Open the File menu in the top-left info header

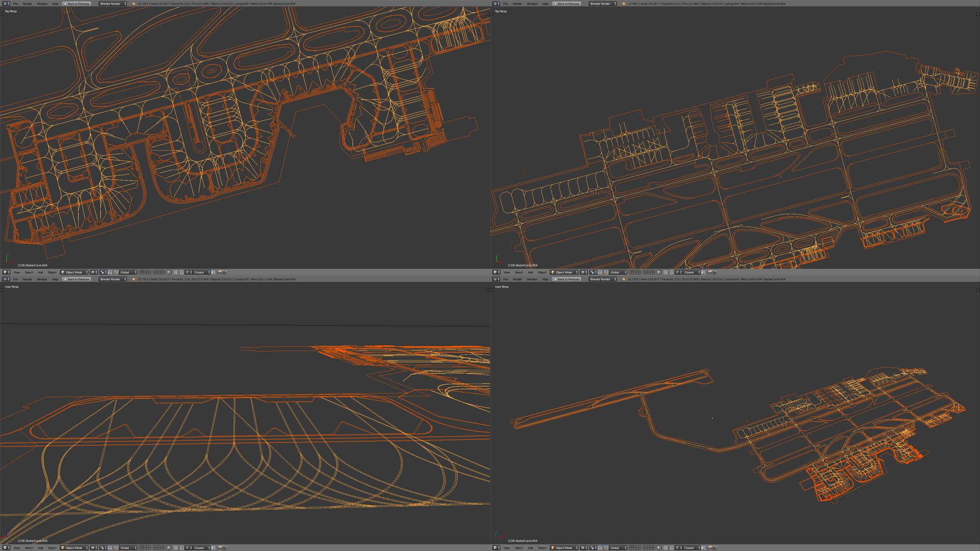[15, 4]
